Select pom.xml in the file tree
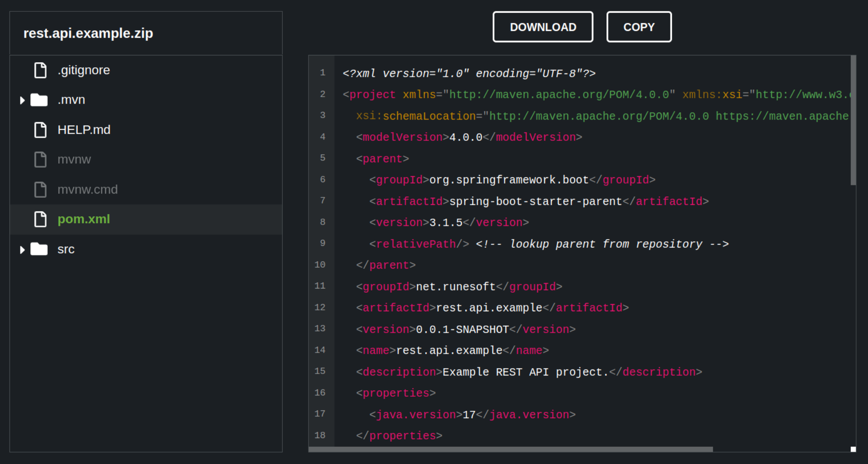This screenshot has height=464, width=868. 84,219
